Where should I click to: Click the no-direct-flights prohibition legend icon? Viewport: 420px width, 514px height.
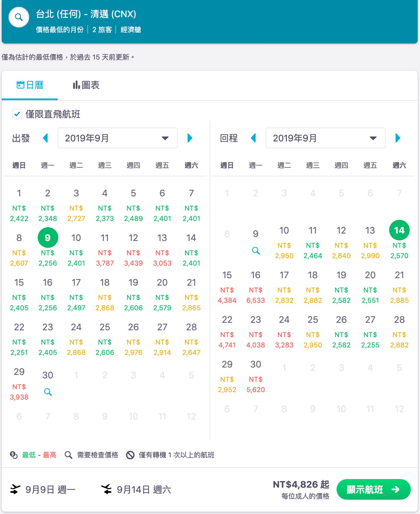pyautogui.click(x=130, y=455)
